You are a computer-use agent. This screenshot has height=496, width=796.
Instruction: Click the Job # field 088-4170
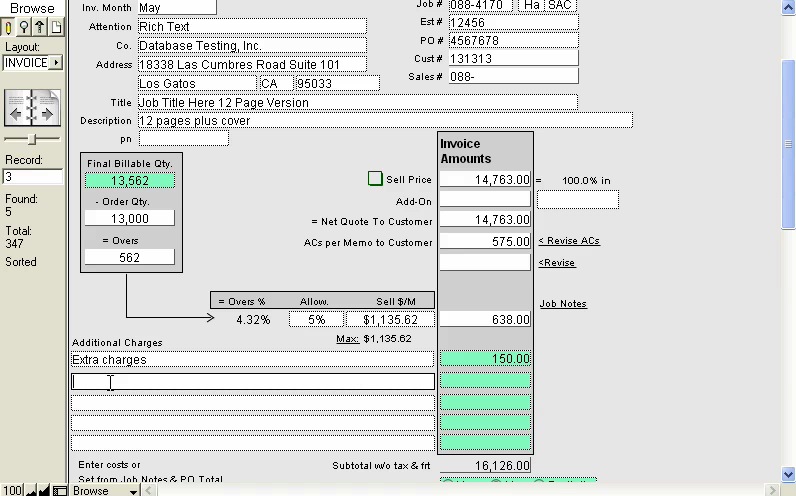tap(480, 6)
